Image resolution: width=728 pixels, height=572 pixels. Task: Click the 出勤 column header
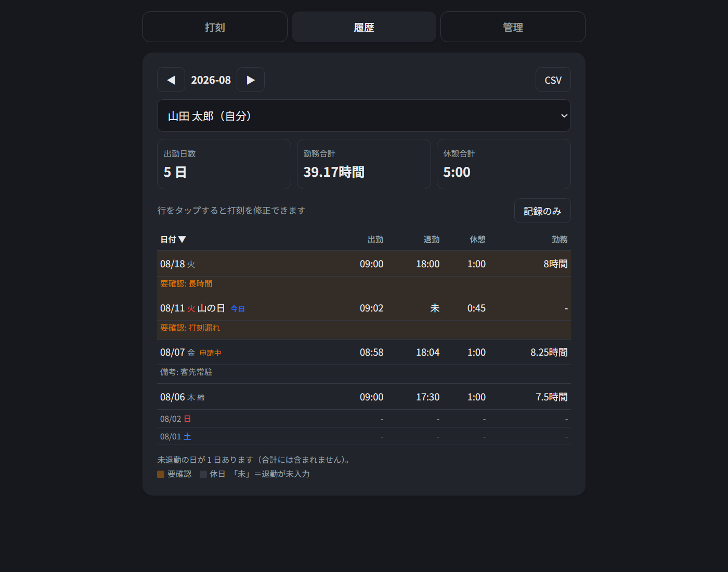375,239
